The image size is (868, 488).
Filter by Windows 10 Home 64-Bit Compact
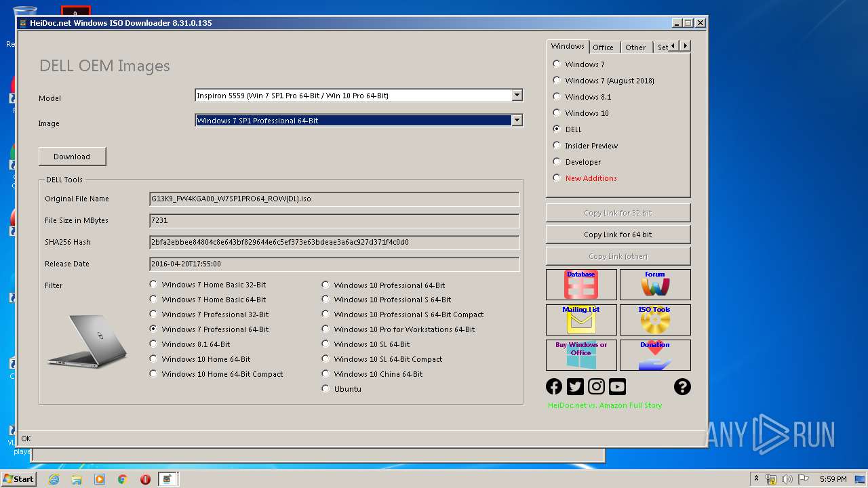coord(216,374)
